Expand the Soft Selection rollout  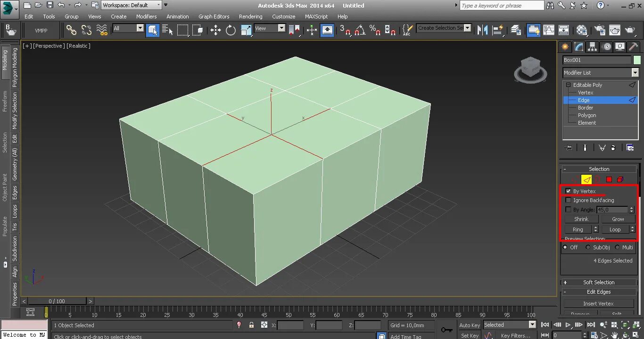pyautogui.click(x=599, y=282)
